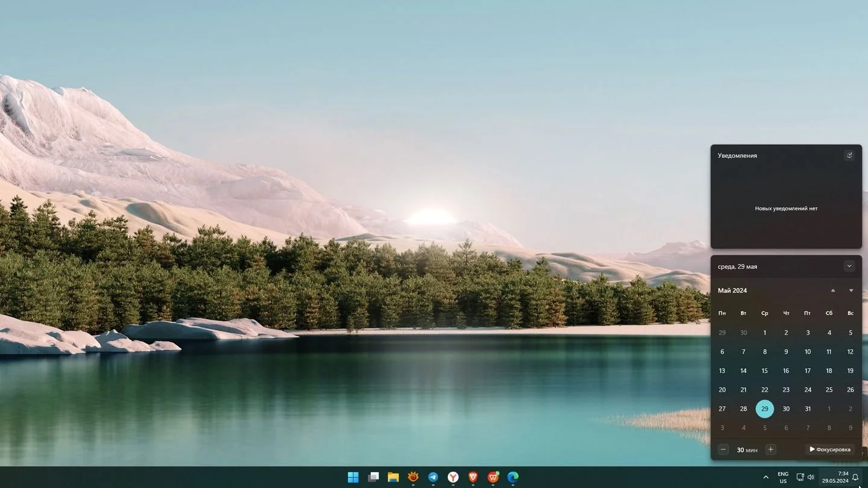Open Task View from taskbar
868x488 pixels.
[x=373, y=477]
